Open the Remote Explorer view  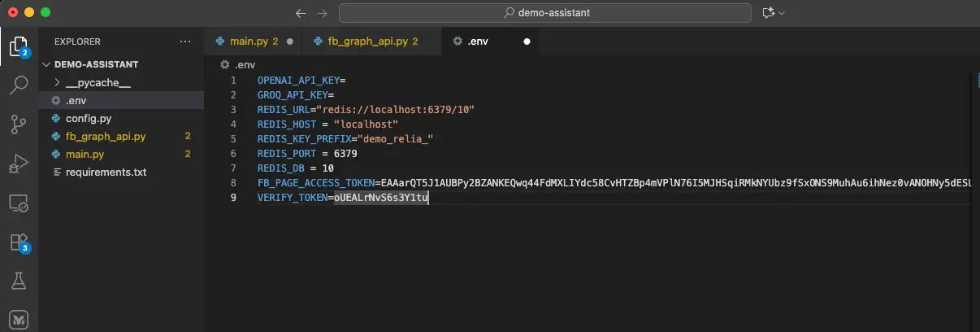pos(18,203)
